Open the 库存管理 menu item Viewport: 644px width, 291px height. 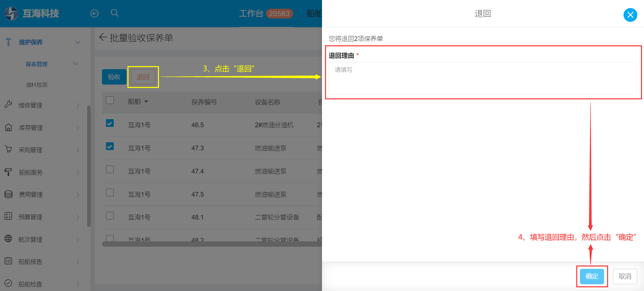point(31,128)
